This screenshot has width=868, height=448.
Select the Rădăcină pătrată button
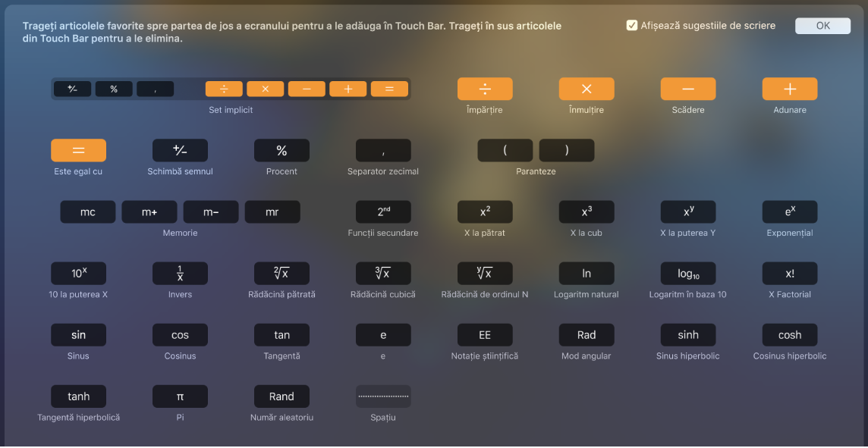tap(281, 273)
